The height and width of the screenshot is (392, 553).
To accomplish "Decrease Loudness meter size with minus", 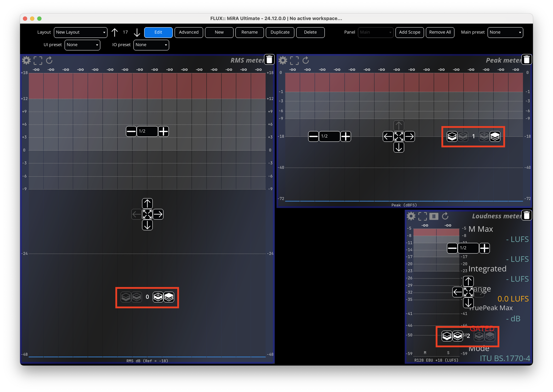I will [x=452, y=248].
